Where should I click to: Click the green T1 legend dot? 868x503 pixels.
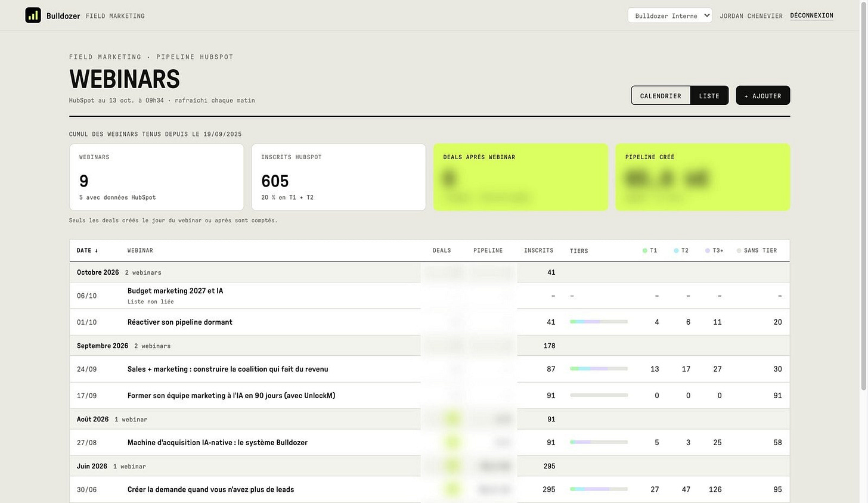(645, 250)
